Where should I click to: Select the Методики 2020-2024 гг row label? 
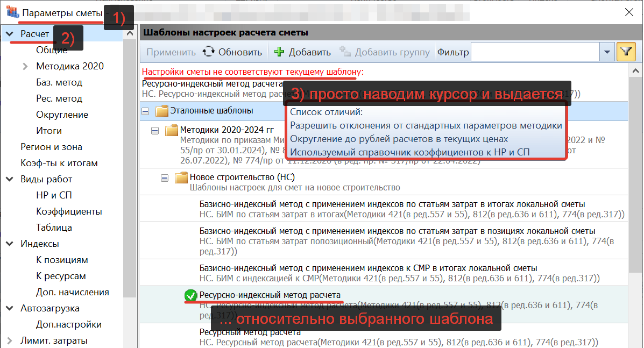227,130
